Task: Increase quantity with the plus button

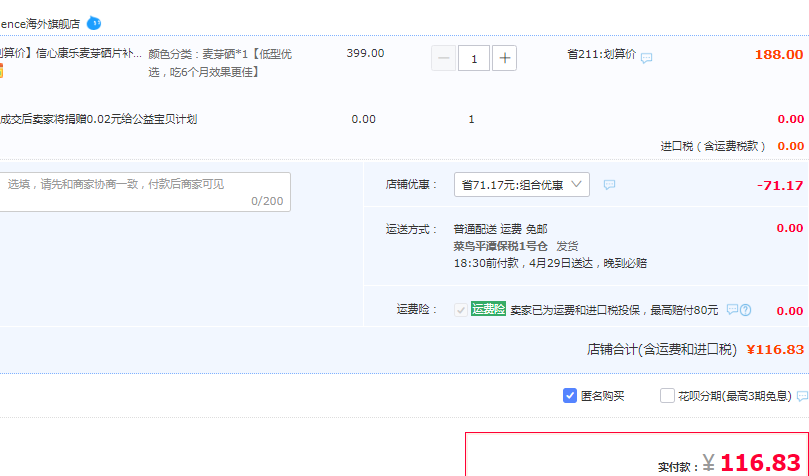Action: 505,58
